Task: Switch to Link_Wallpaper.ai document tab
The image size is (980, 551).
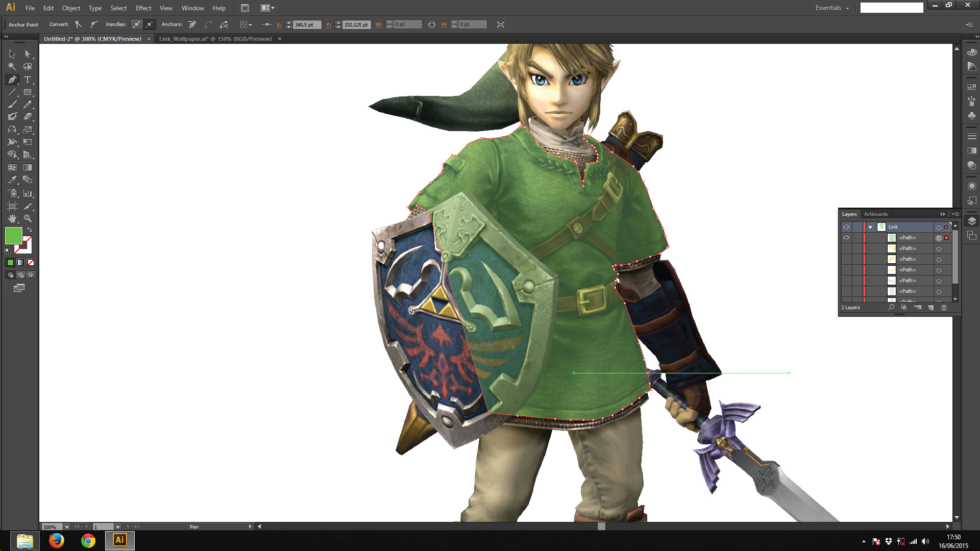Action: click(215, 39)
